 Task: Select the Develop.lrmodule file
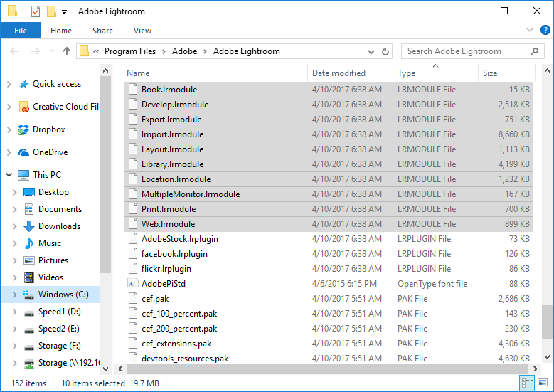pyautogui.click(x=329, y=105)
